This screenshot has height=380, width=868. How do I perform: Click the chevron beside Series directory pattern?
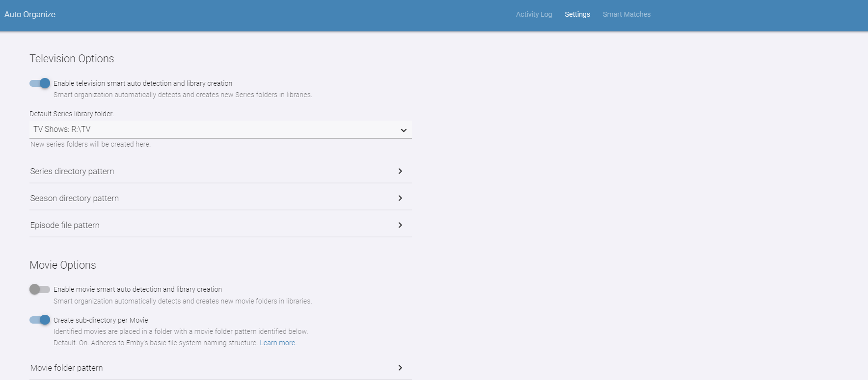tap(400, 171)
